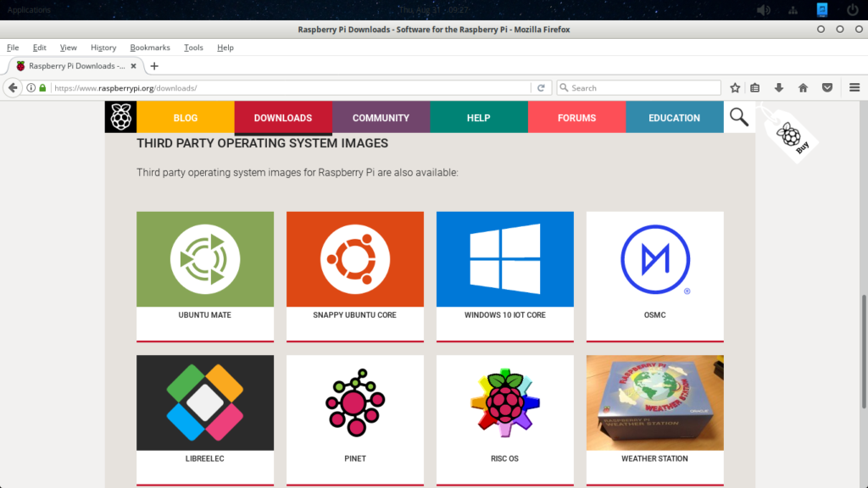868x488 pixels.
Task: Click the OSMC label link
Action: point(655,315)
